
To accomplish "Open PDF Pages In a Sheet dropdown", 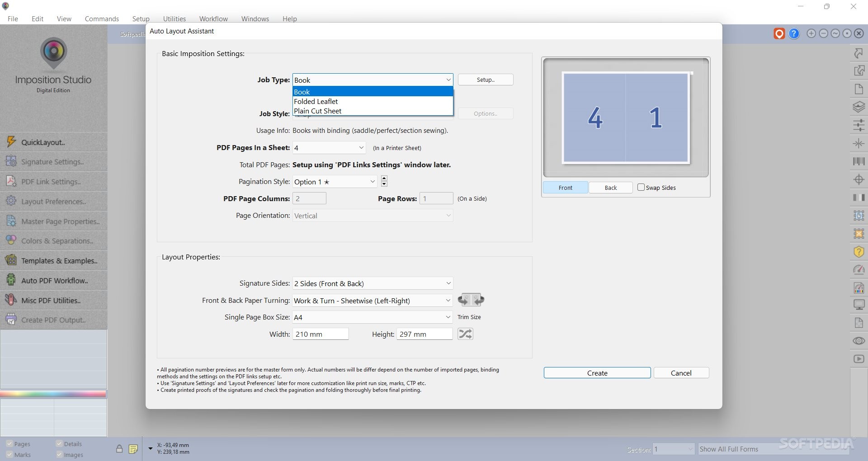I will click(329, 148).
